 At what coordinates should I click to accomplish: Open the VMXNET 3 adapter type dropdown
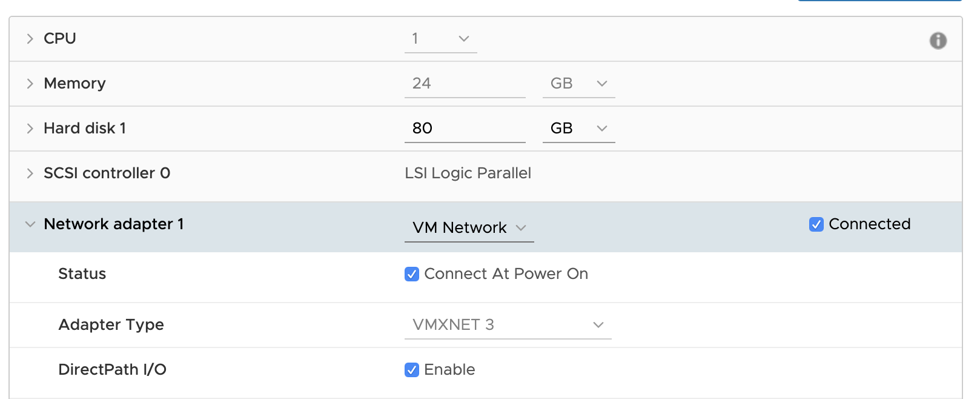point(508,325)
